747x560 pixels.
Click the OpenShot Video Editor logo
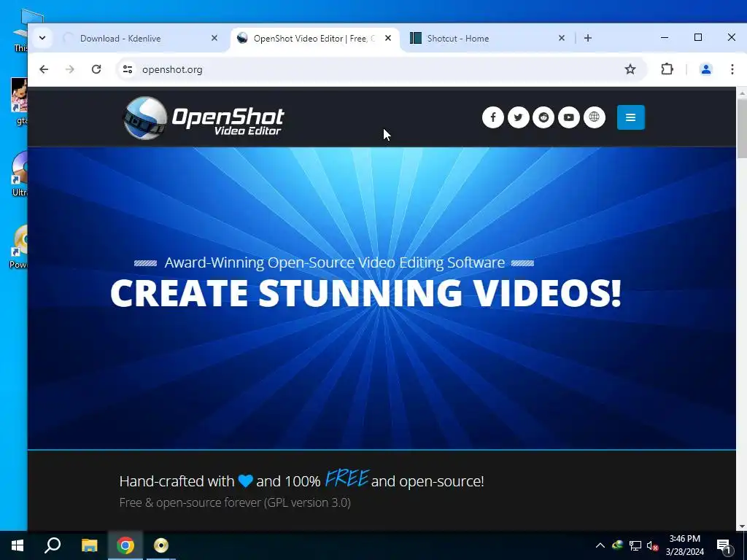click(204, 118)
